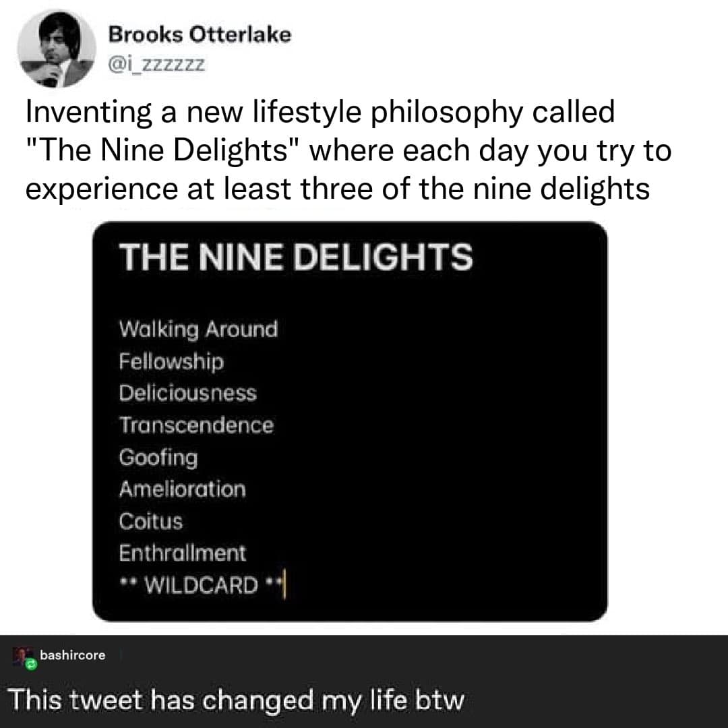Screen dimensions: 728x728
Task: Click the "Fellowship" entry
Action: (171, 362)
